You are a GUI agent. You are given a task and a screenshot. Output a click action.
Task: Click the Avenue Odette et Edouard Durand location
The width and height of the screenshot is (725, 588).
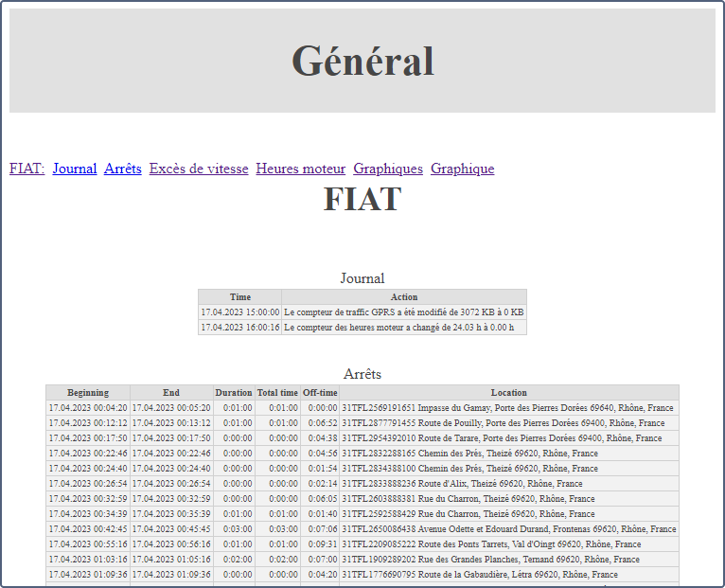coord(509,529)
